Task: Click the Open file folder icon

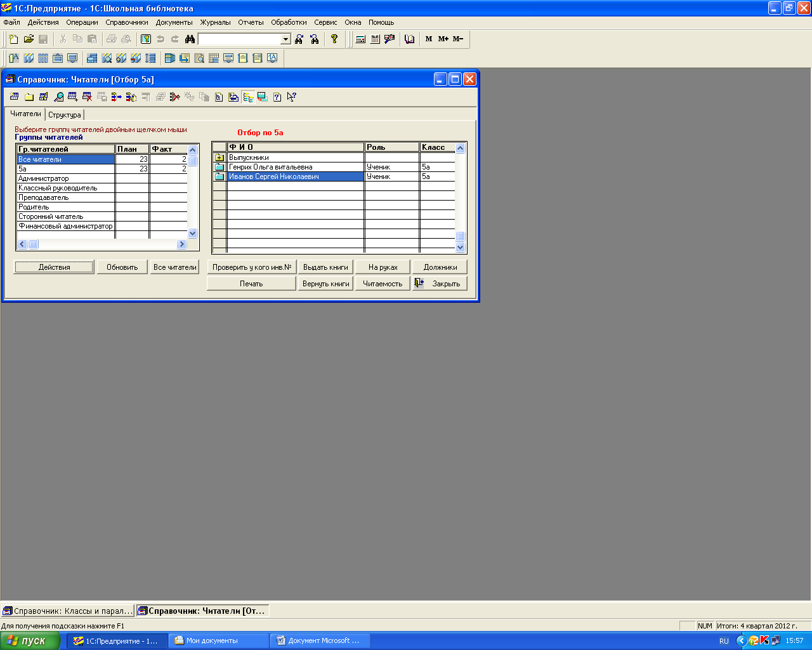Action: click(29, 39)
